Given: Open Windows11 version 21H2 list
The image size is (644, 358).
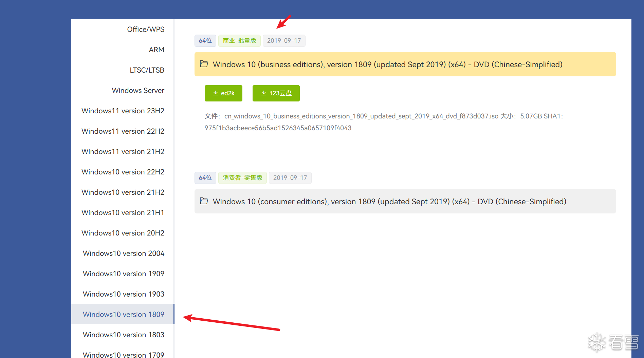Looking at the screenshot, I should pos(123,152).
